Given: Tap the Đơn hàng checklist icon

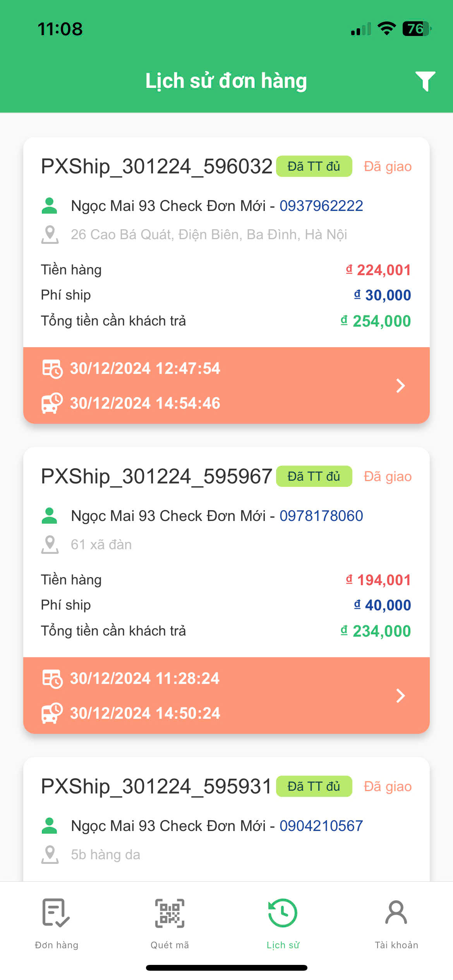Looking at the screenshot, I should point(56,913).
